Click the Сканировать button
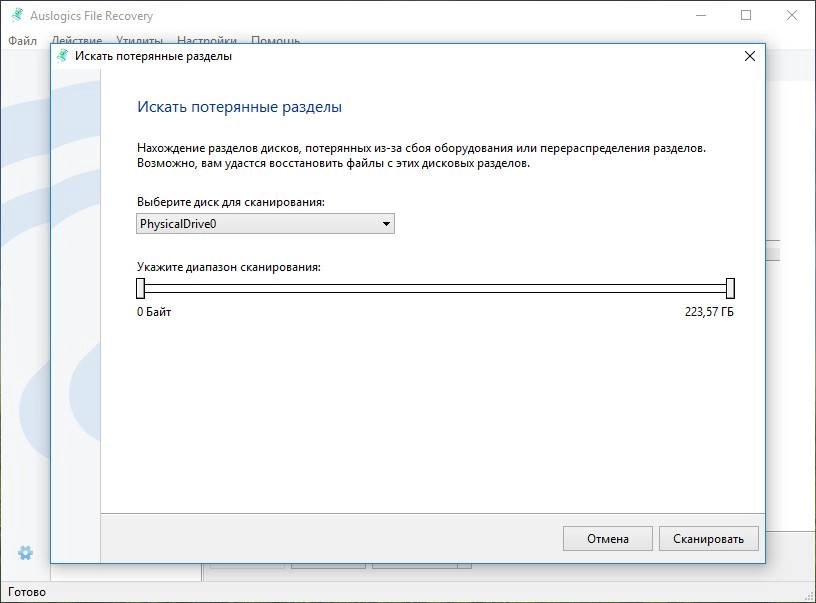Image resolution: width=816 pixels, height=603 pixels. (x=708, y=538)
